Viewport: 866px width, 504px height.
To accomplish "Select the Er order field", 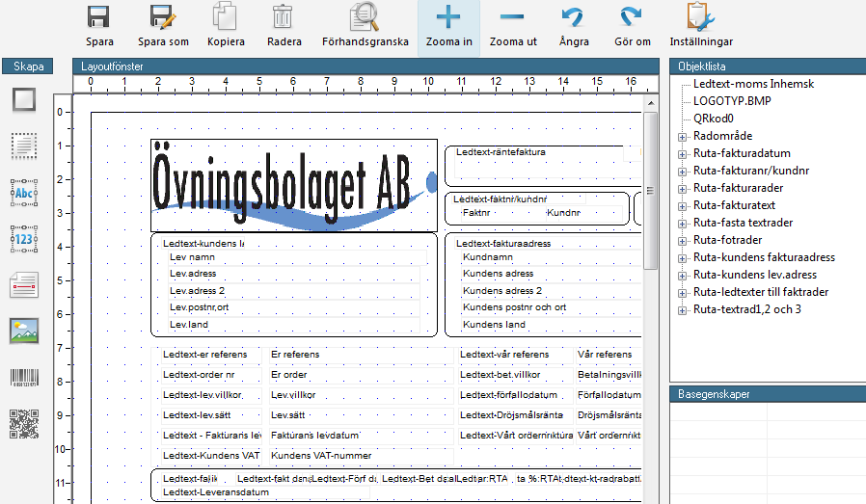I will [x=361, y=375].
